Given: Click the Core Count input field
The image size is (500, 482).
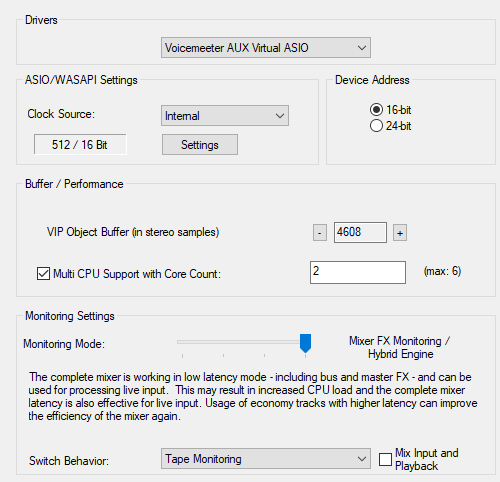Looking at the screenshot, I should pyautogui.click(x=358, y=273).
